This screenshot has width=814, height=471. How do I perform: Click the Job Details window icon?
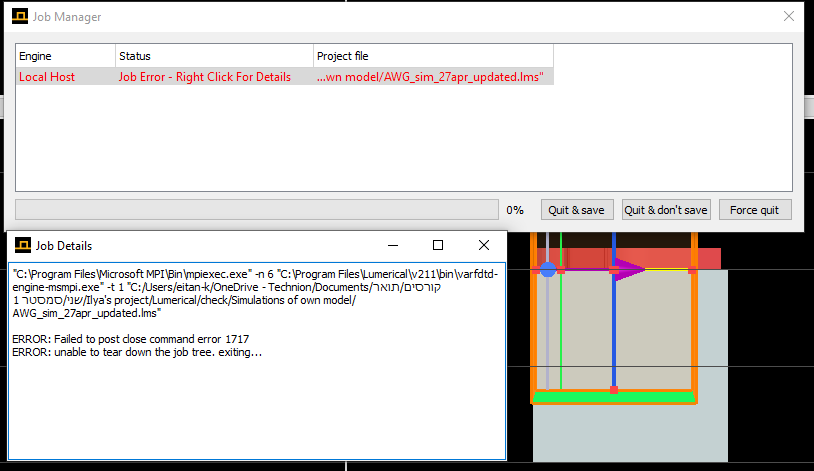[21, 245]
